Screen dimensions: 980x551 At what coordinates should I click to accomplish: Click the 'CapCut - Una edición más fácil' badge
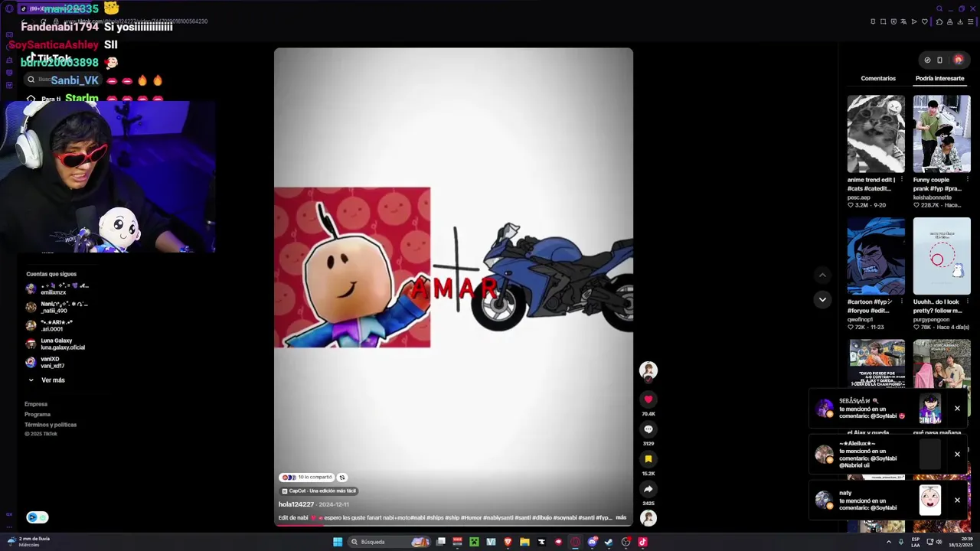pyautogui.click(x=318, y=491)
